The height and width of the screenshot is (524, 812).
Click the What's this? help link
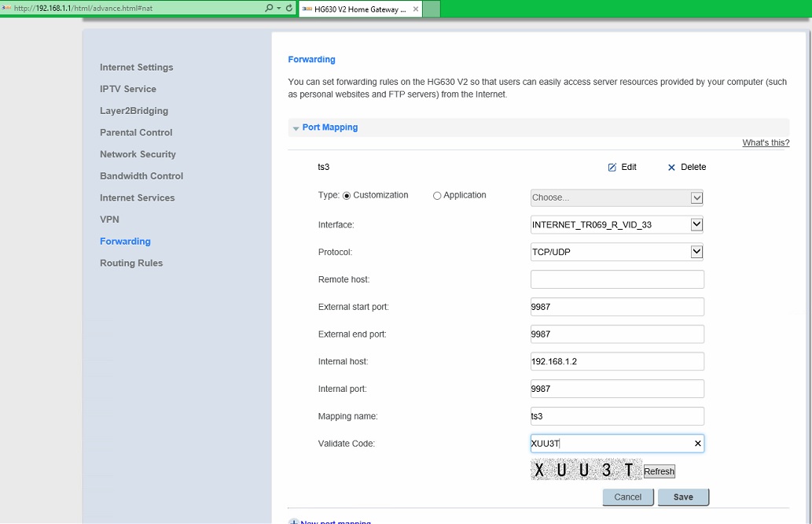766,142
